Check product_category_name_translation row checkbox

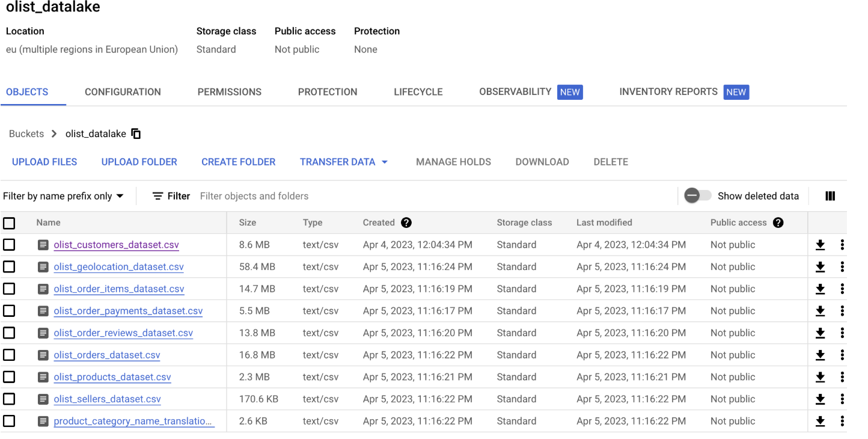click(9, 421)
